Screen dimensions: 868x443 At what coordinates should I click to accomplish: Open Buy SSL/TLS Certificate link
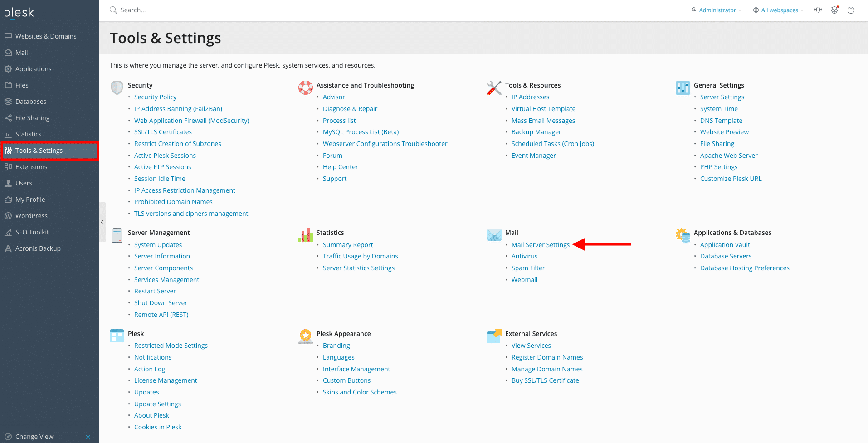(x=545, y=380)
